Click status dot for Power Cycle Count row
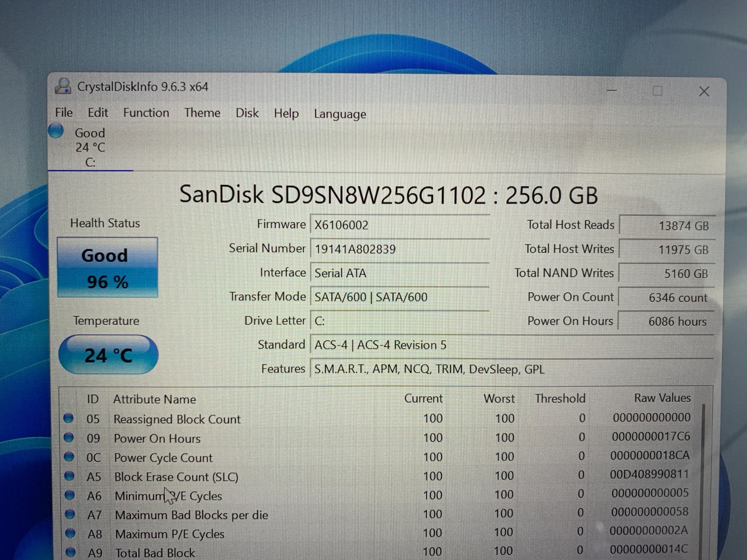This screenshot has height=560, width=747. (x=69, y=456)
